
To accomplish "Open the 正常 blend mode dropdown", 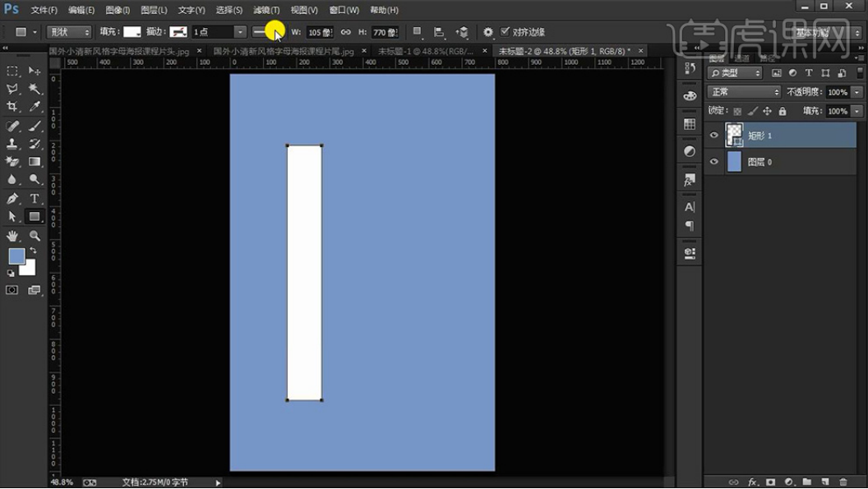I will [x=744, y=92].
